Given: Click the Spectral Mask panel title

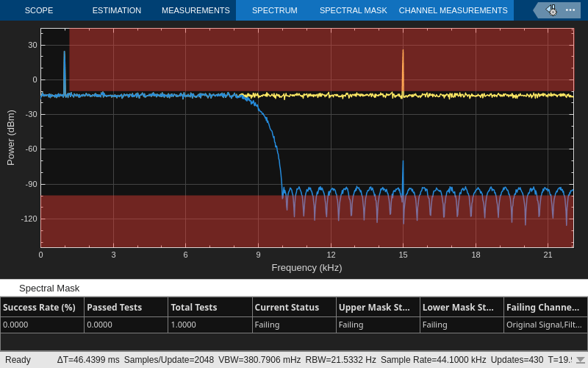Looking at the screenshot, I should tap(49, 289).
